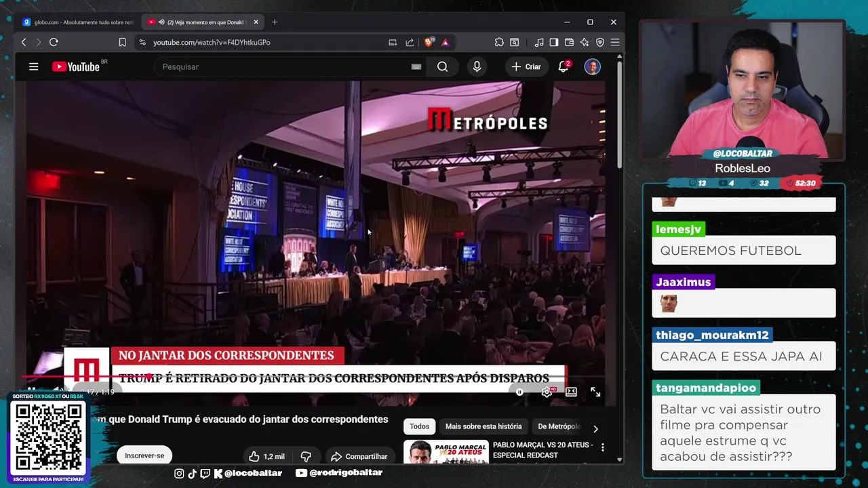Viewport: 868px width, 488px height.
Task: Open the Brave Wallet icon
Action: (569, 42)
